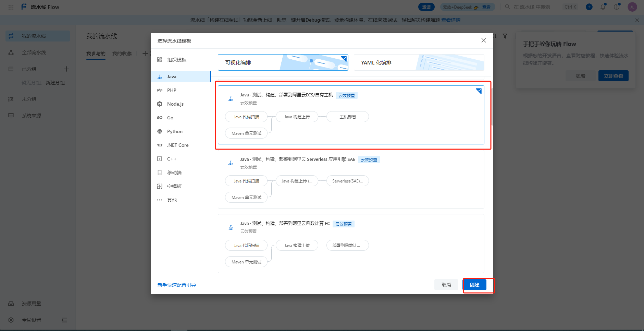Select the .NET Core category
Image resolution: width=644 pixels, height=331 pixels.
181,145
